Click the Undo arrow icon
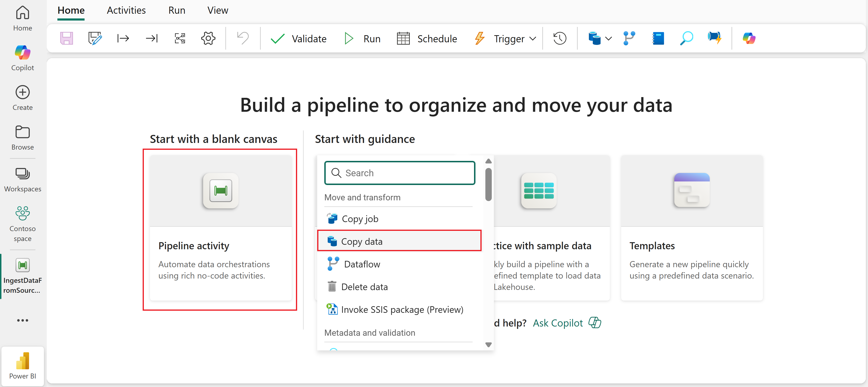868x387 pixels. 243,39
